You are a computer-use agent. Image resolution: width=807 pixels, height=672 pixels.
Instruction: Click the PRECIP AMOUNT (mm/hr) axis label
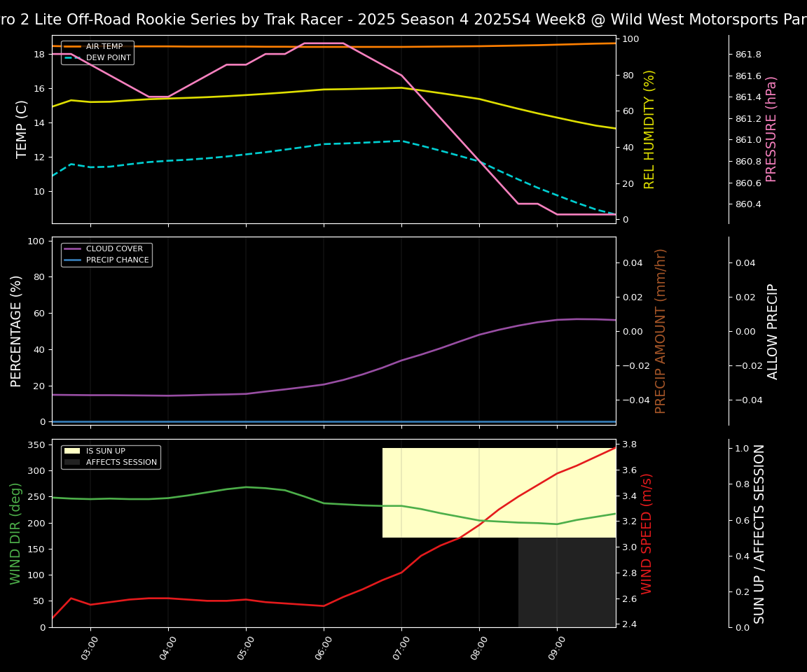coord(661,330)
